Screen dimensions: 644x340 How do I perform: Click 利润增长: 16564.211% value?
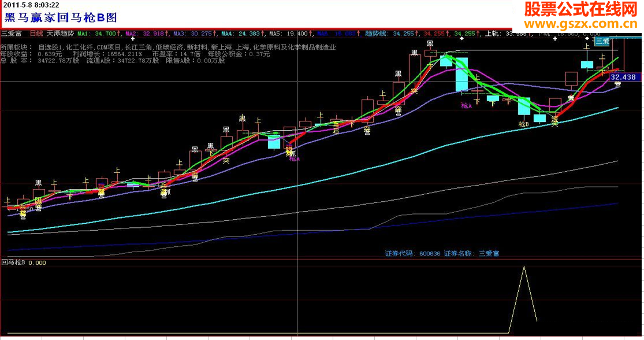coord(107,54)
